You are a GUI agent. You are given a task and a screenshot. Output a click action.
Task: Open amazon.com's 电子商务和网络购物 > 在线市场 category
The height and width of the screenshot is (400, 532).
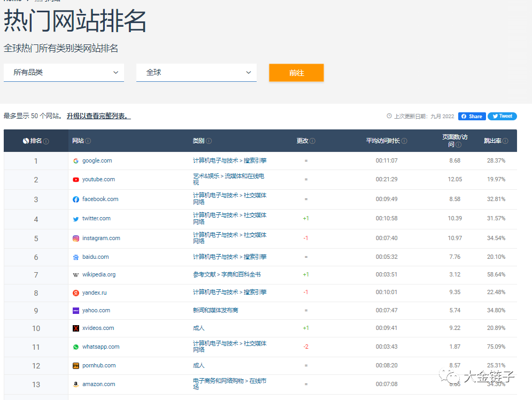pyautogui.click(x=230, y=384)
